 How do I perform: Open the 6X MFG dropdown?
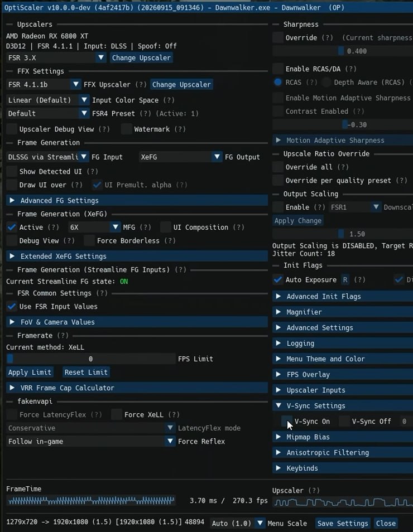tap(94, 228)
